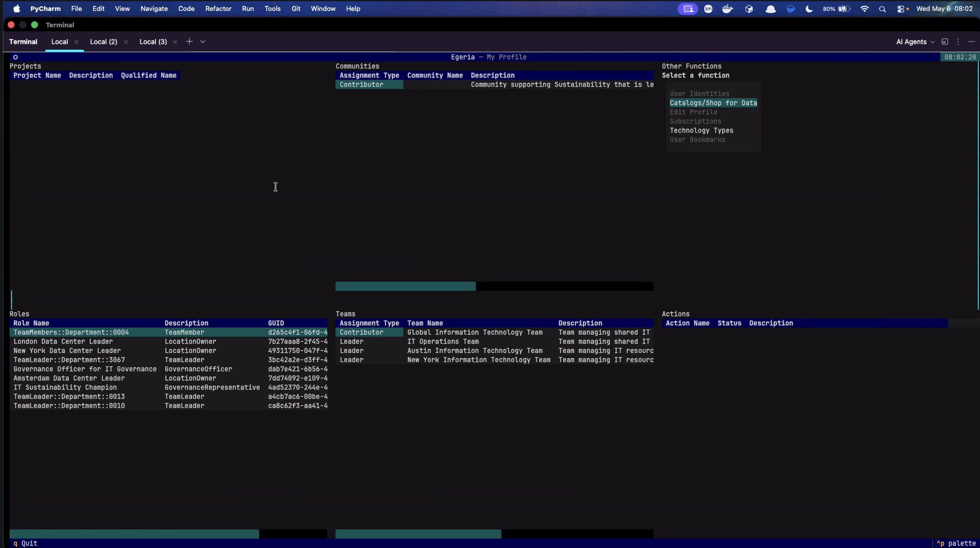
Task: Select New York Data Center Leader role
Action: point(168,351)
